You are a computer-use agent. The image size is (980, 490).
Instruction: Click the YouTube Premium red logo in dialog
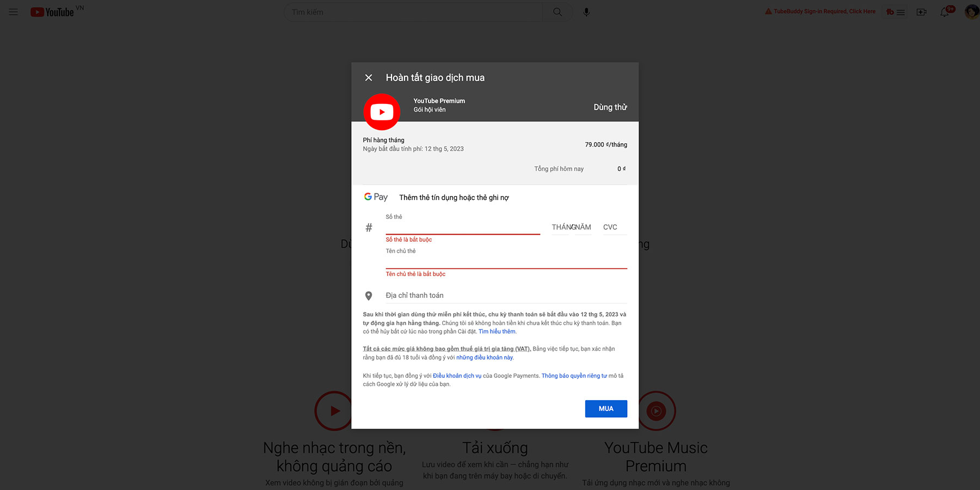[x=382, y=112]
